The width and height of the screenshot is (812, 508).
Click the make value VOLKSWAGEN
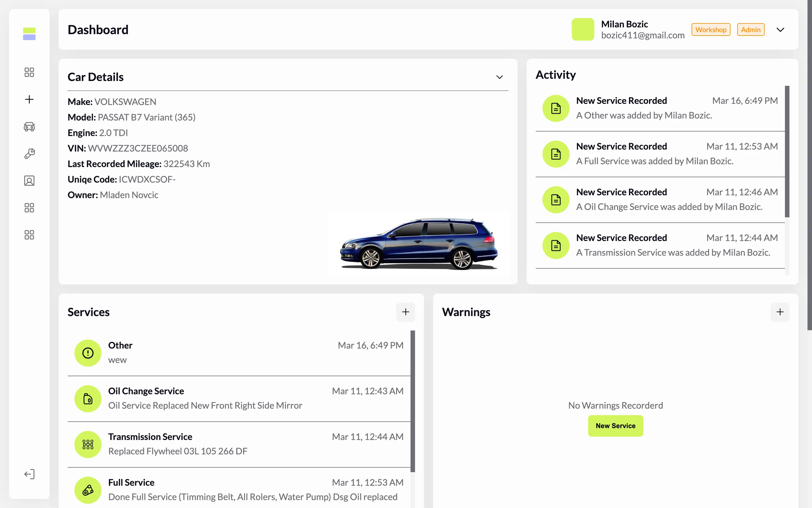(125, 102)
